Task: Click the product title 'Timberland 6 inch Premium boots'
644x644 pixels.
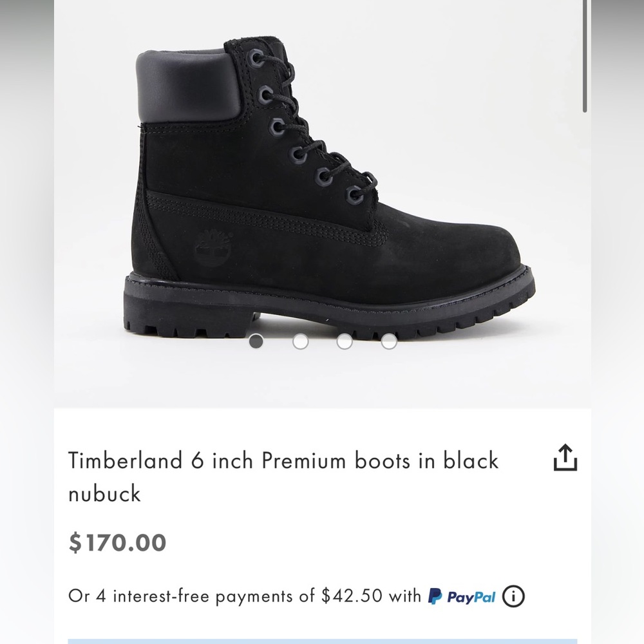Action: click(x=283, y=460)
